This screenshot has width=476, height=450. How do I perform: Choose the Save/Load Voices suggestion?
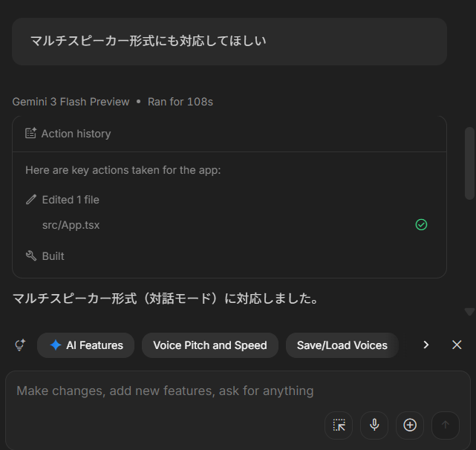(342, 345)
